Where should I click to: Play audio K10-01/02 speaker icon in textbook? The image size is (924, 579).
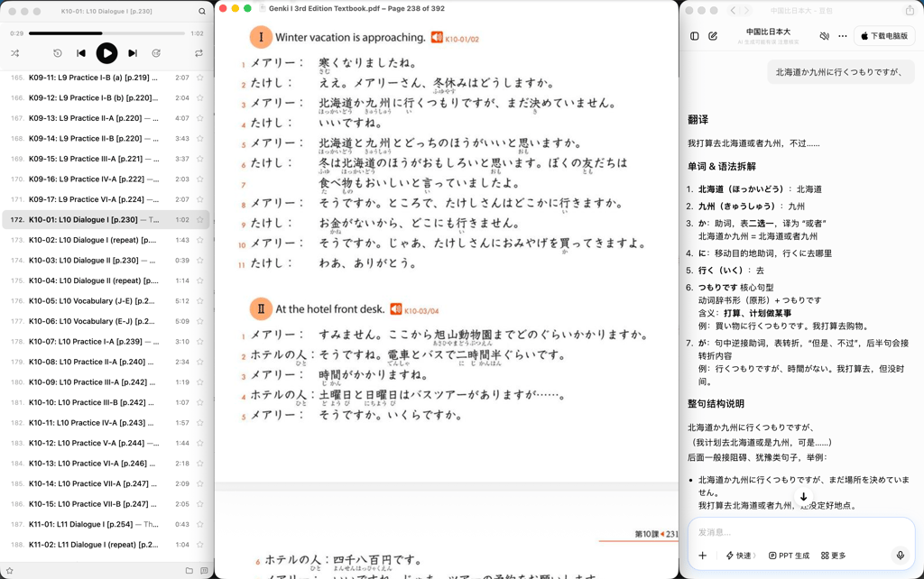coord(437,37)
